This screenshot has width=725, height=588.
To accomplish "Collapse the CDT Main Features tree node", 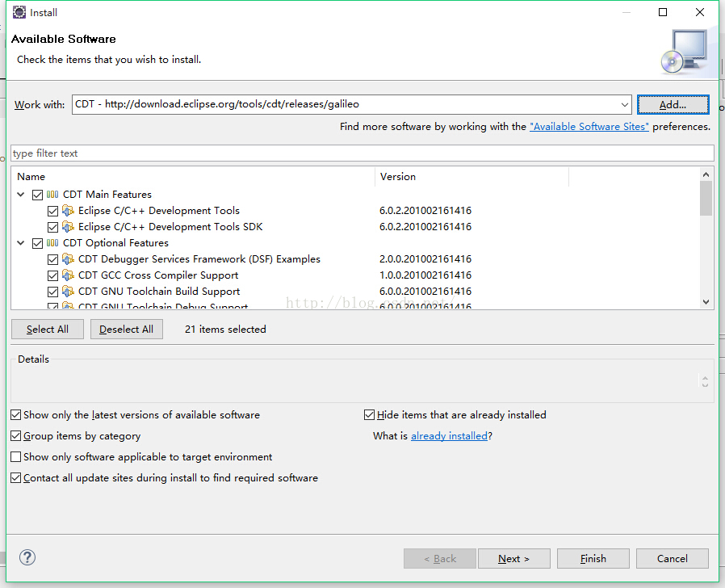I will pos(21,195).
